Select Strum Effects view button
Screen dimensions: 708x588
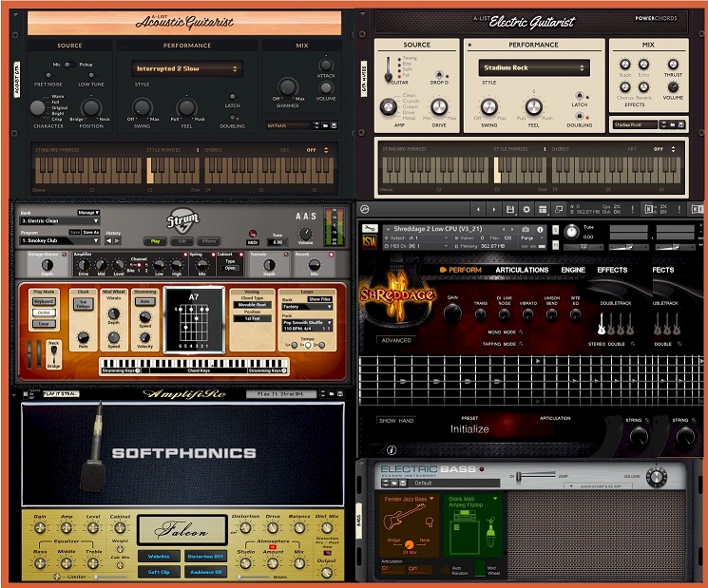click(209, 241)
